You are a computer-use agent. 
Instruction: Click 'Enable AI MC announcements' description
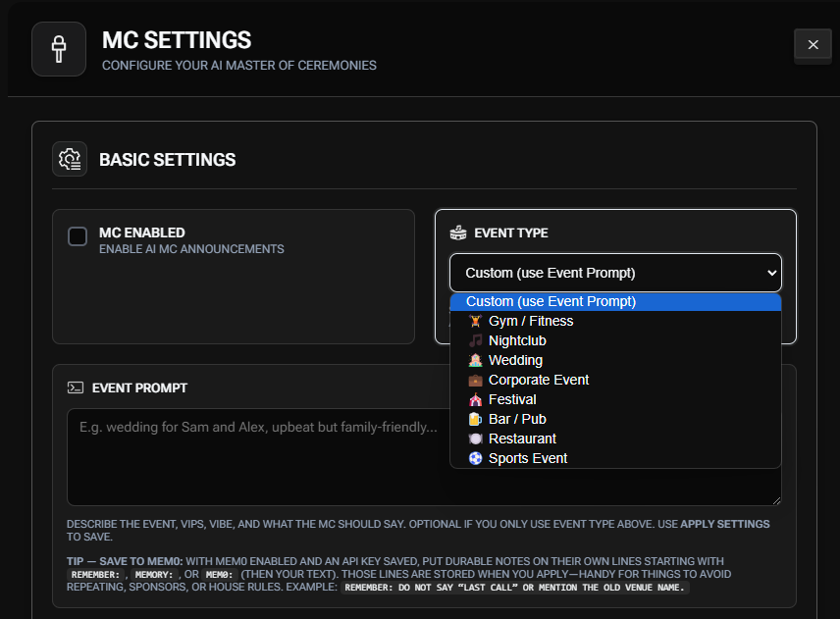point(191,249)
